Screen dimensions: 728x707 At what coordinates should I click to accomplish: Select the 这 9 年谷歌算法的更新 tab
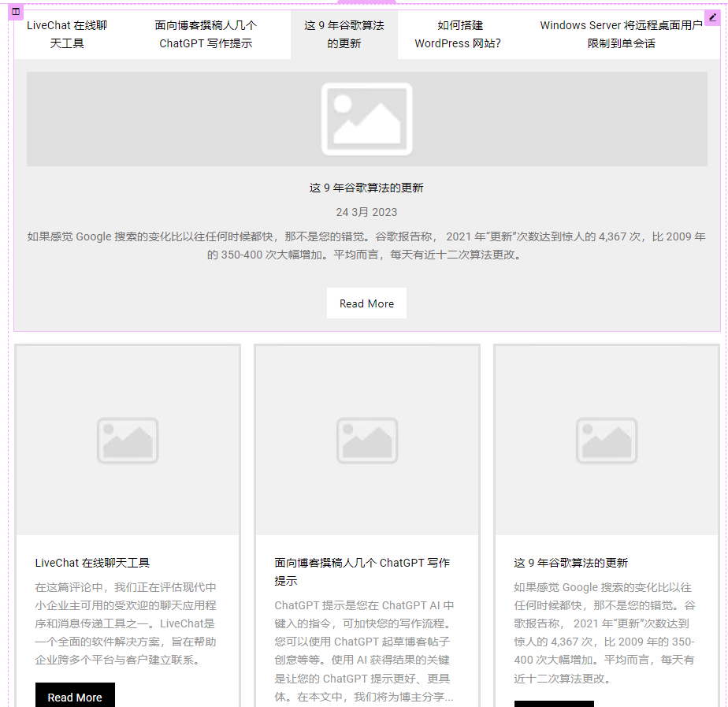click(344, 35)
